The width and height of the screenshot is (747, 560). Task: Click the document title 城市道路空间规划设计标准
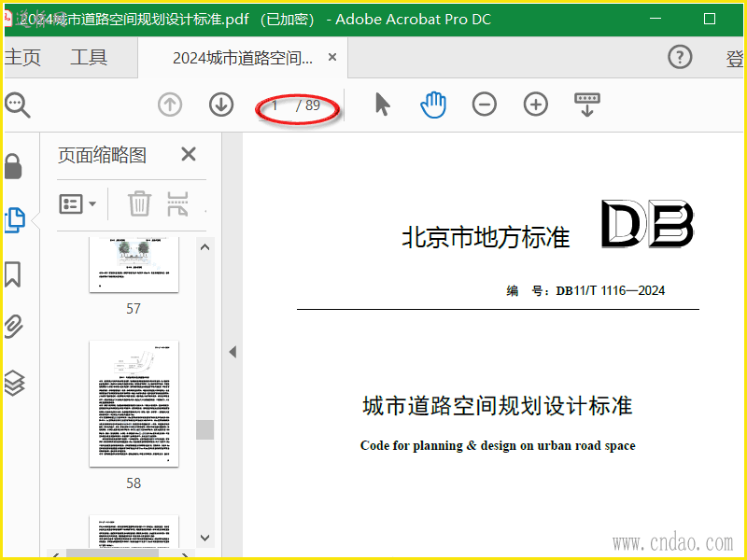498,406
